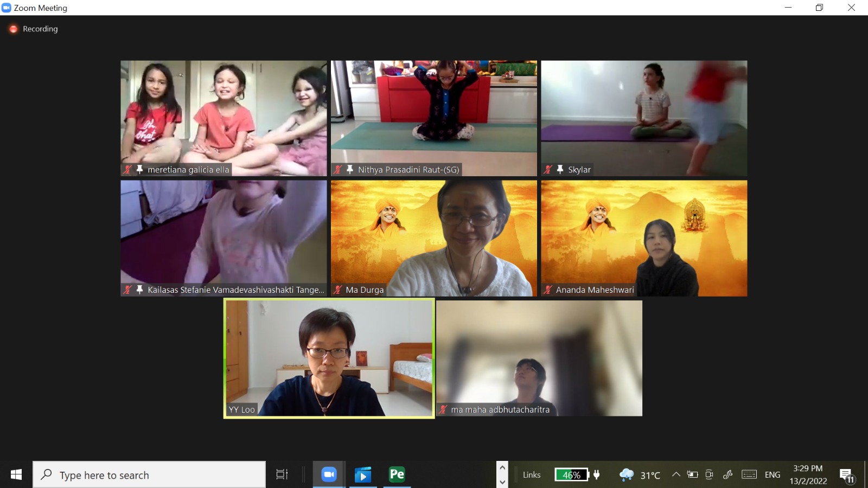868x488 pixels.
Task: Switch input language via ENG indicator
Action: click(x=772, y=474)
